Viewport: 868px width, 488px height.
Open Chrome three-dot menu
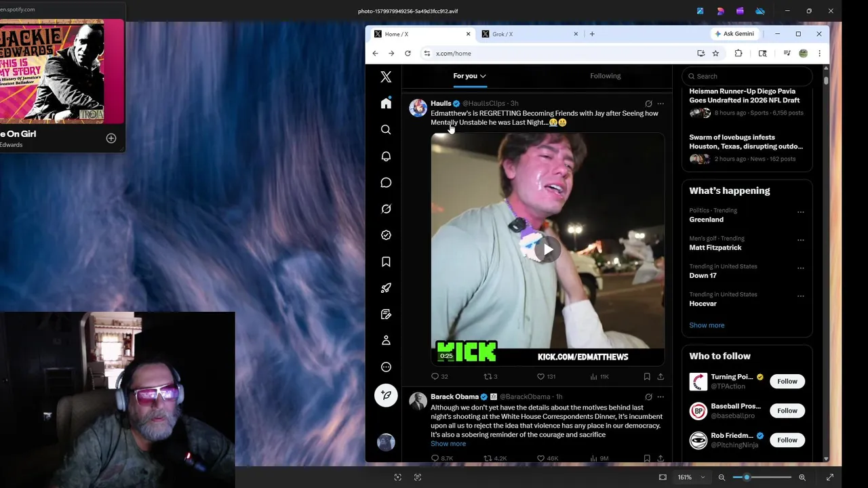pyautogui.click(x=819, y=54)
